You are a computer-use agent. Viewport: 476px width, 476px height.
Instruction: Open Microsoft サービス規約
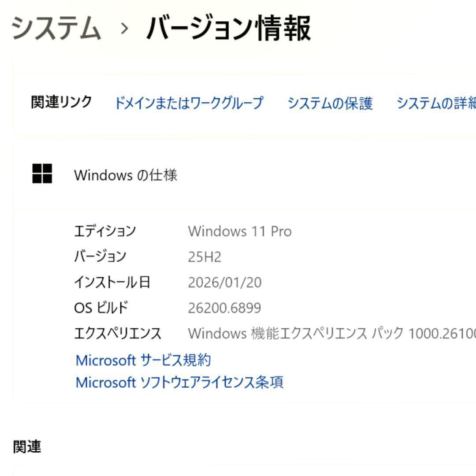(x=144, y=360)
